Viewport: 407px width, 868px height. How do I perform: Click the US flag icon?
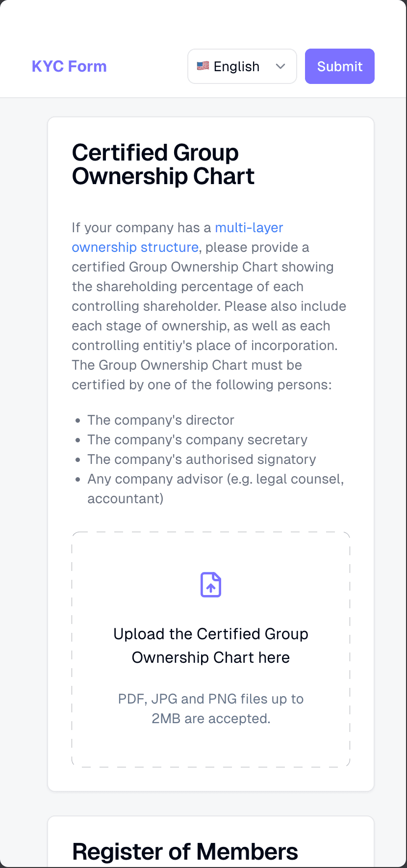click(203, 66)
